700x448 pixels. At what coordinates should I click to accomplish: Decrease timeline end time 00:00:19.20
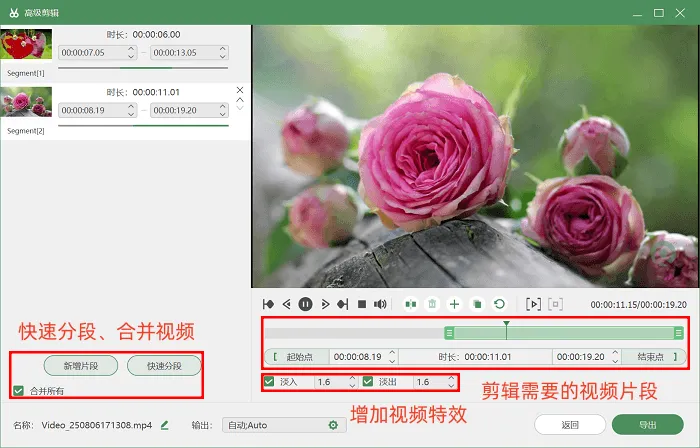[615, 361]
